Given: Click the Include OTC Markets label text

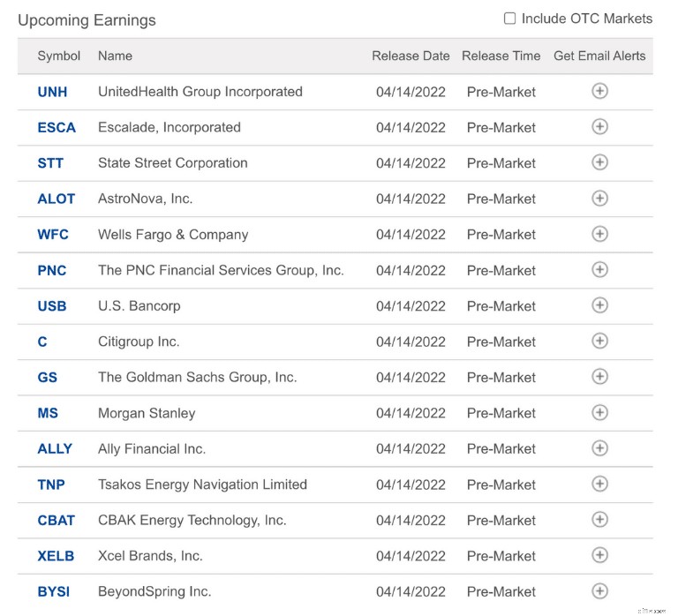Looking at the screenshot, I should [x=587, y=19].
